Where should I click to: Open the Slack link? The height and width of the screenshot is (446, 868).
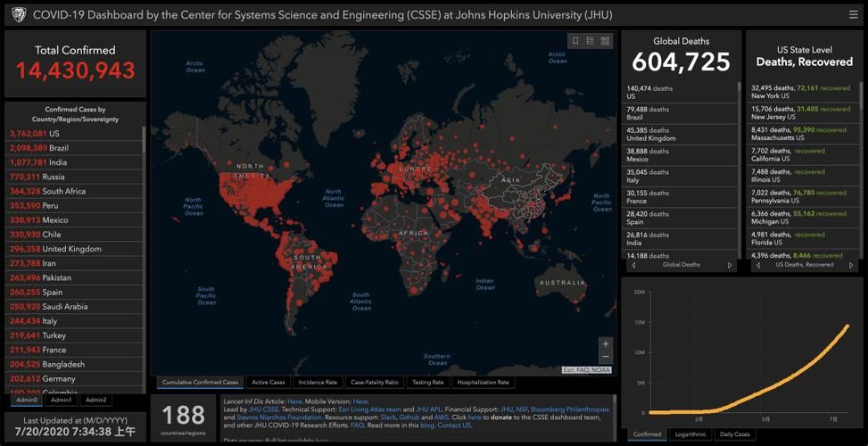point(389,417)
